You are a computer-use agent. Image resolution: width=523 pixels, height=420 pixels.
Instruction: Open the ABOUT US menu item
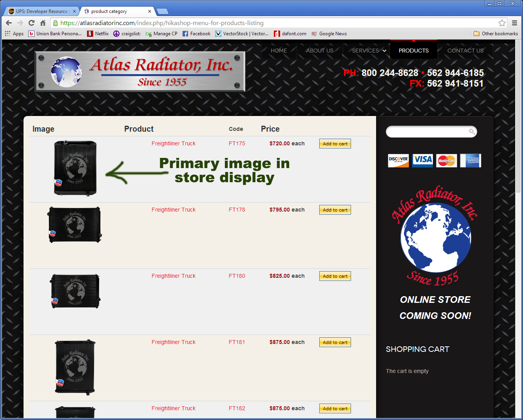pos(320,51)
